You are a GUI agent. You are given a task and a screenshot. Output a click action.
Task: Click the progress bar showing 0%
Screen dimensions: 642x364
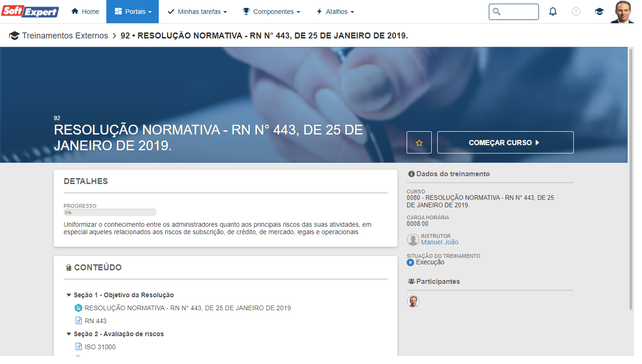(110, 212)
